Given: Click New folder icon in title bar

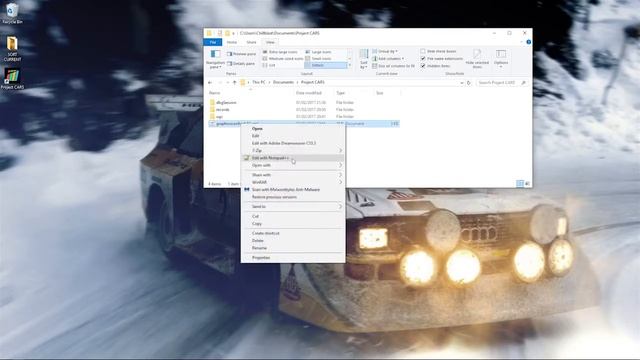Looking at the screenshot, I should coord(227,33).
